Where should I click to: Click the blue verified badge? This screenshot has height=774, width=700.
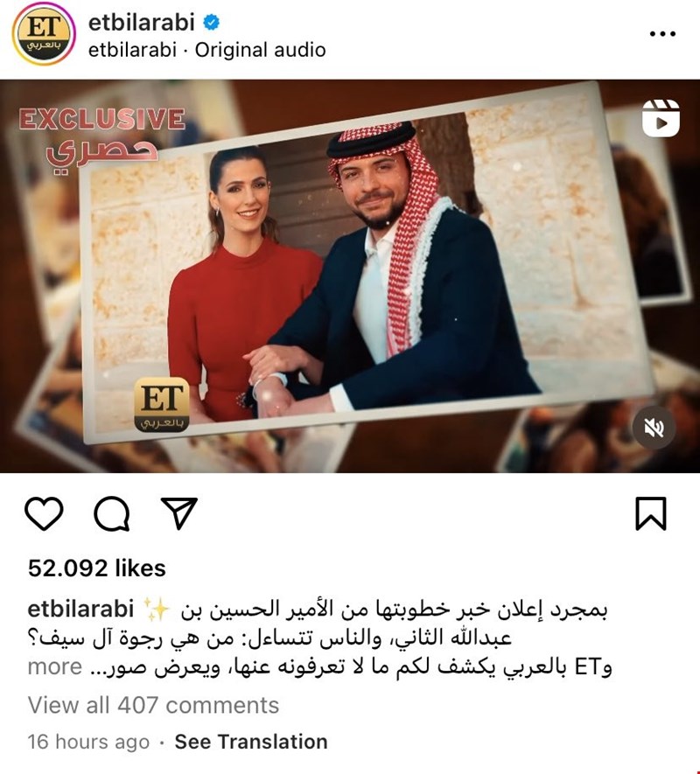point(212,22)
